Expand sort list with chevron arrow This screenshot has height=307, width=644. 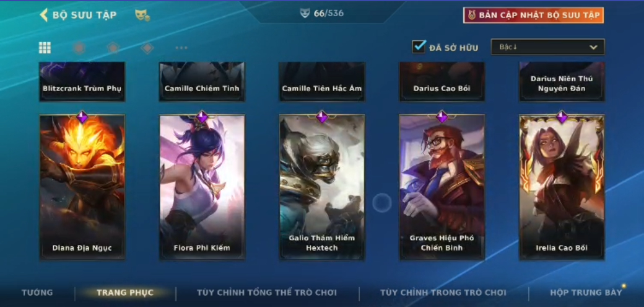click(593, 47)
